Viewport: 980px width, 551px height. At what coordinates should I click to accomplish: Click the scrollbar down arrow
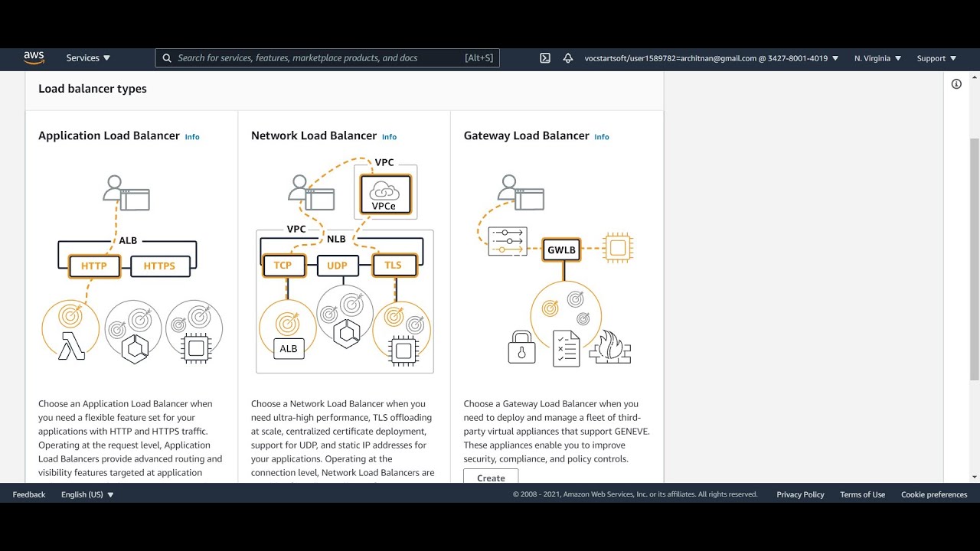click(975, 477)
